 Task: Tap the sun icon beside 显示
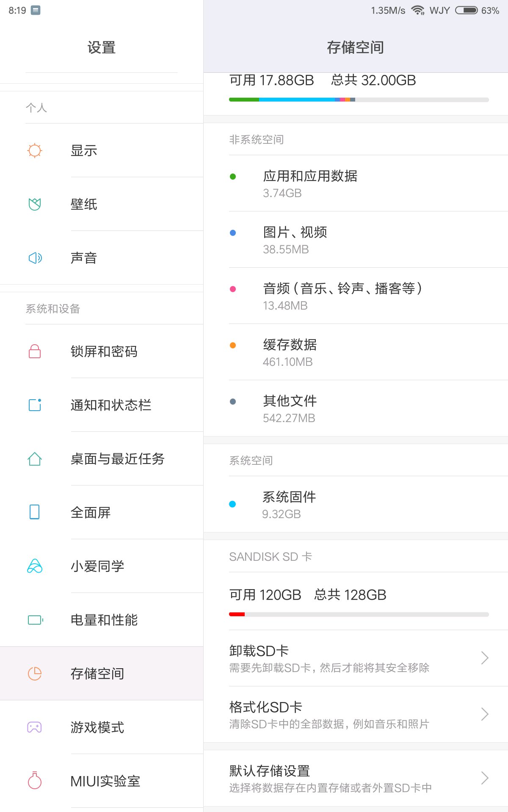coord(35,151)
